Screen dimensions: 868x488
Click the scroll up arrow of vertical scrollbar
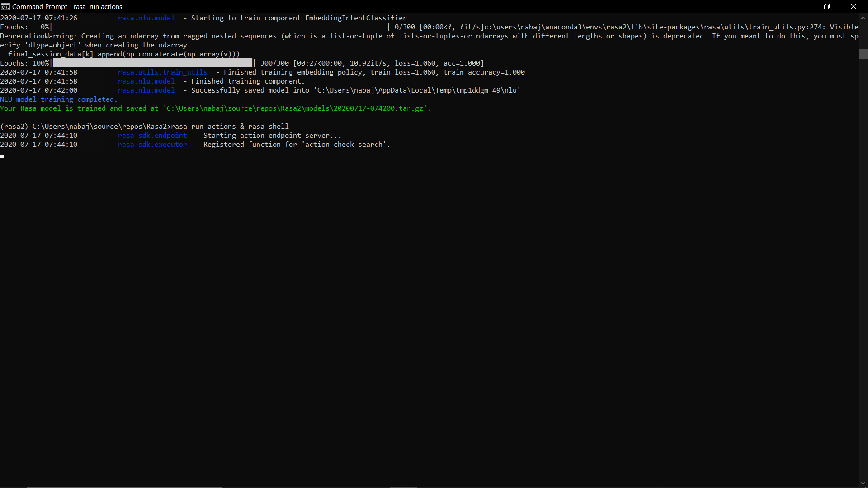[863, 18]
